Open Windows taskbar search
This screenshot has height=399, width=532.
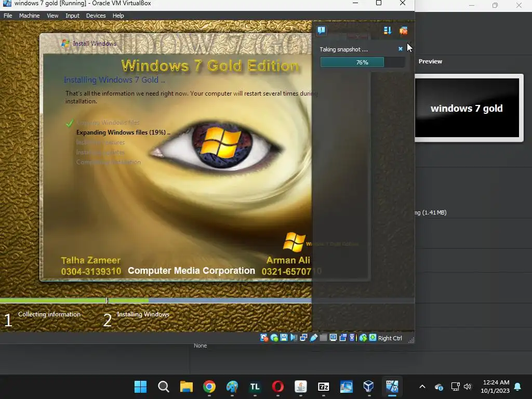coord(164,387)
